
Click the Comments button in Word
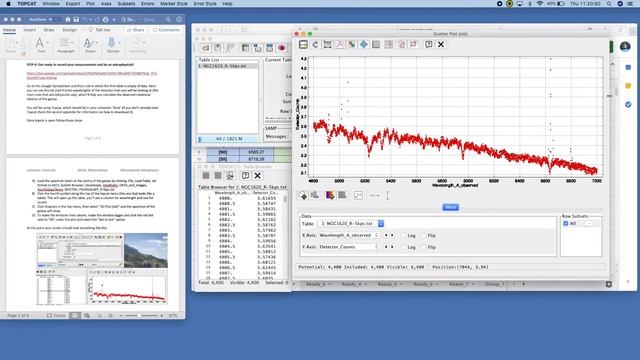[166, 30]
